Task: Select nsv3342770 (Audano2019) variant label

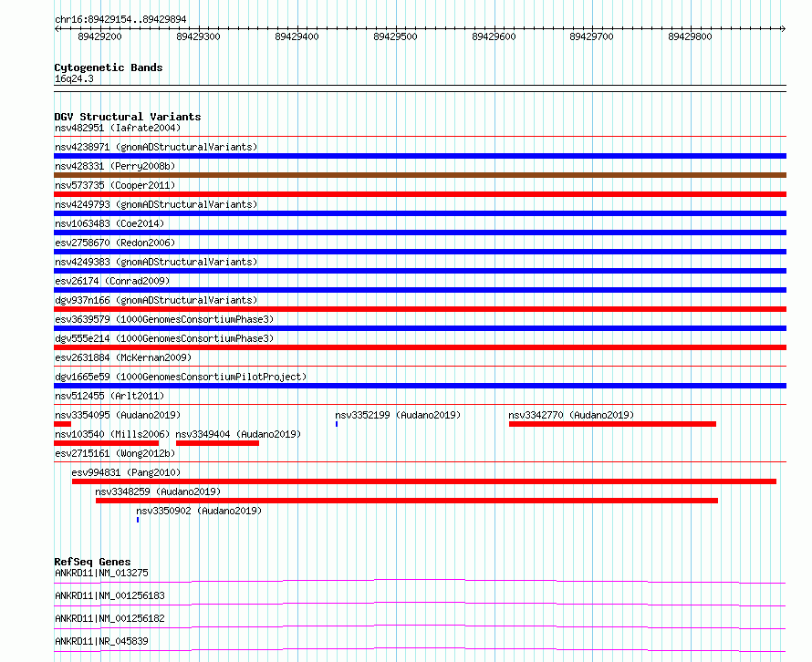Action: [x=571, y=415]
